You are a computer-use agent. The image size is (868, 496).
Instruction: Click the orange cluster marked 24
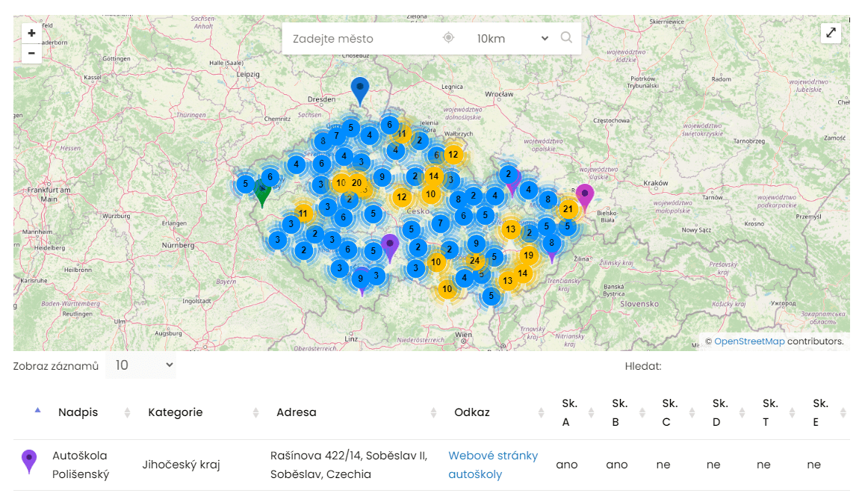tap(474, 260)
